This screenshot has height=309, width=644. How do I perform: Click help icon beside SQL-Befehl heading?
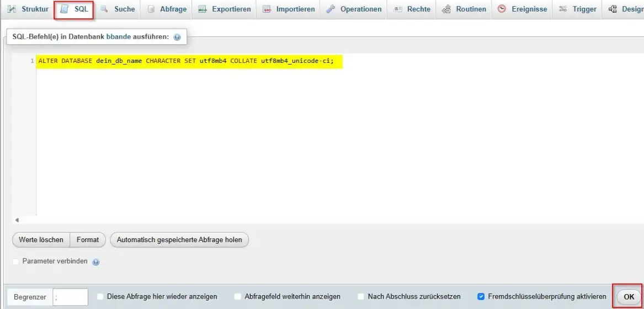point(177,38)
